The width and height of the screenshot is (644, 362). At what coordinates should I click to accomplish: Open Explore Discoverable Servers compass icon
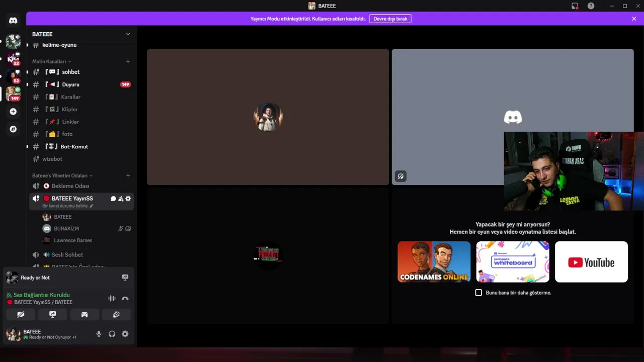13,129
